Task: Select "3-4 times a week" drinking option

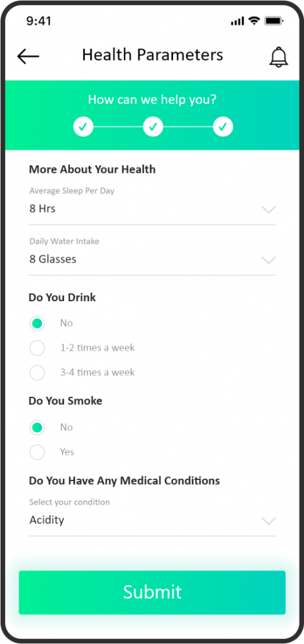Action: coord(37,372)
